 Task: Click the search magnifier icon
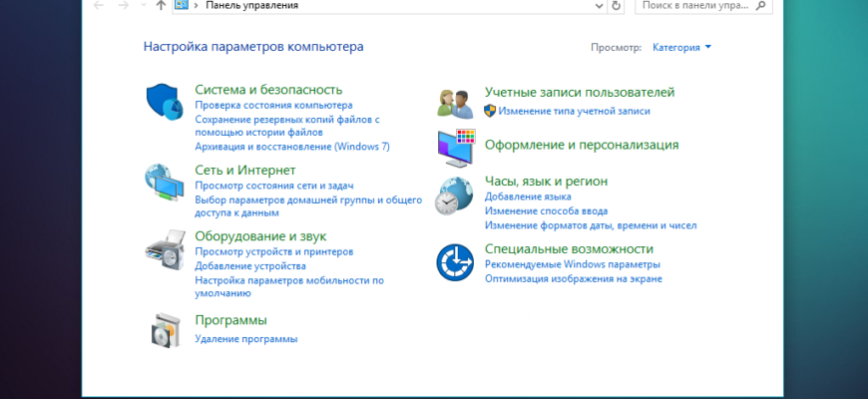[x=760, y=6]
